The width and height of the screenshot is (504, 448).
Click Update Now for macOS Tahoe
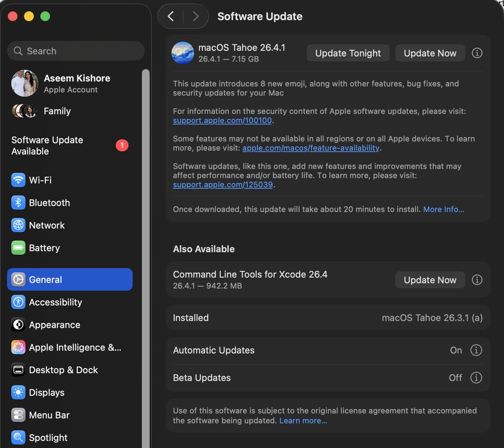click(430, 53)
